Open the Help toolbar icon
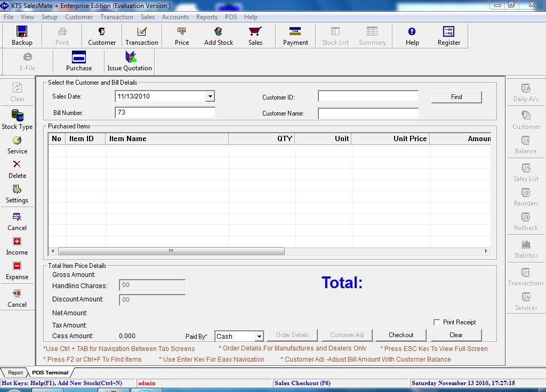The width and height of the screenshot is (546, 392). pyautogui.click(x=412, y=36)
